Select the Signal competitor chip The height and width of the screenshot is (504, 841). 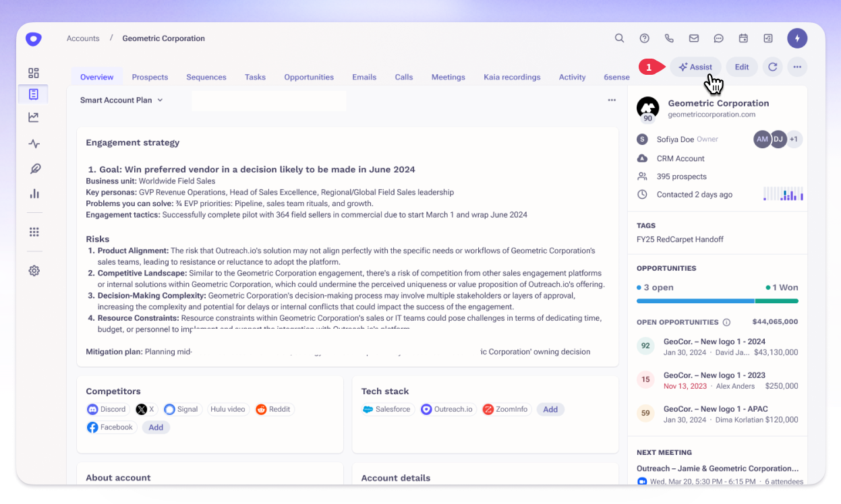pyautogui.click(x=181, y=409)
